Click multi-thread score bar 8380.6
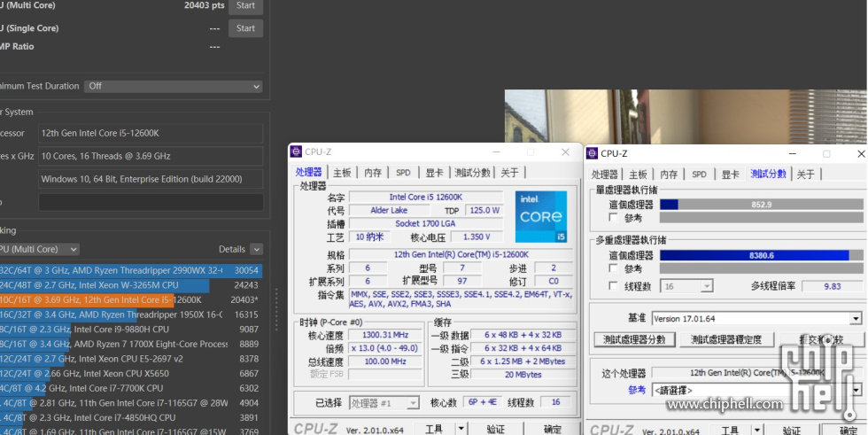This screenshot has height=435, width=868. pos(761,255)
